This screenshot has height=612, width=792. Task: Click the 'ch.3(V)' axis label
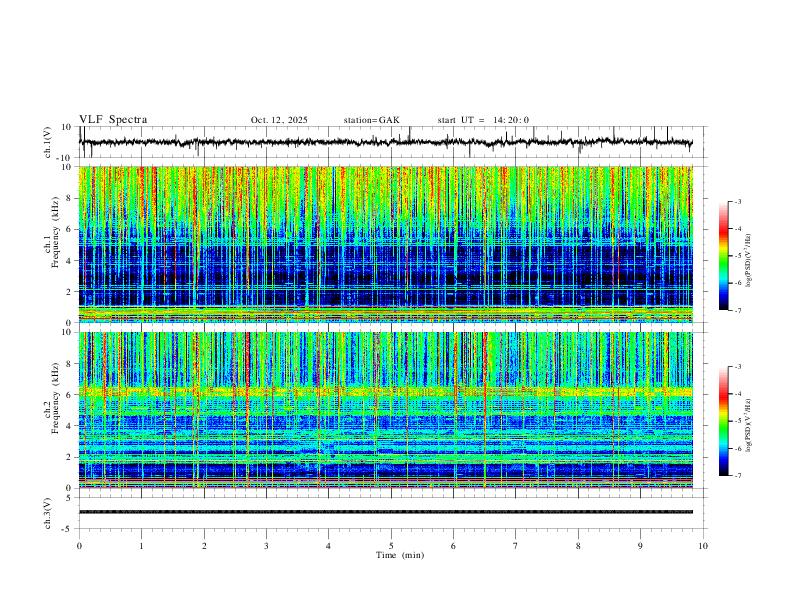pyautogui.click(x=48, y=513)
